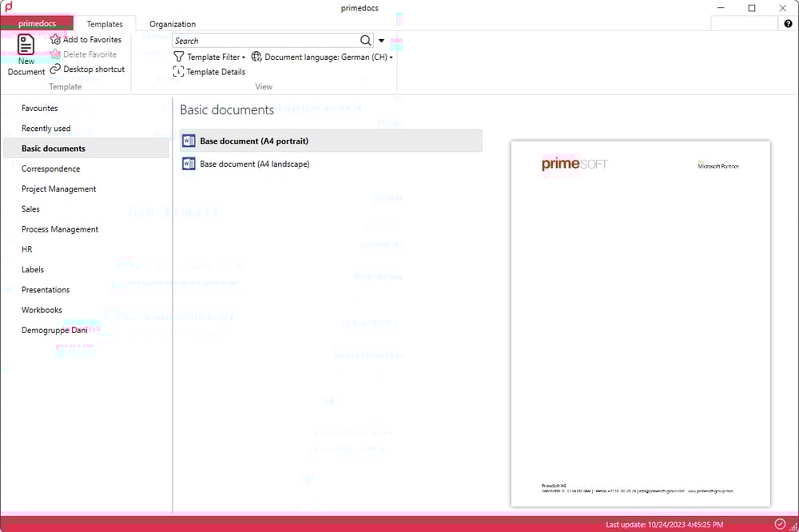The height and width of the screenshot is (532, 799).
Task: Click the search magnifier icon
Action: tap(366, 40)
